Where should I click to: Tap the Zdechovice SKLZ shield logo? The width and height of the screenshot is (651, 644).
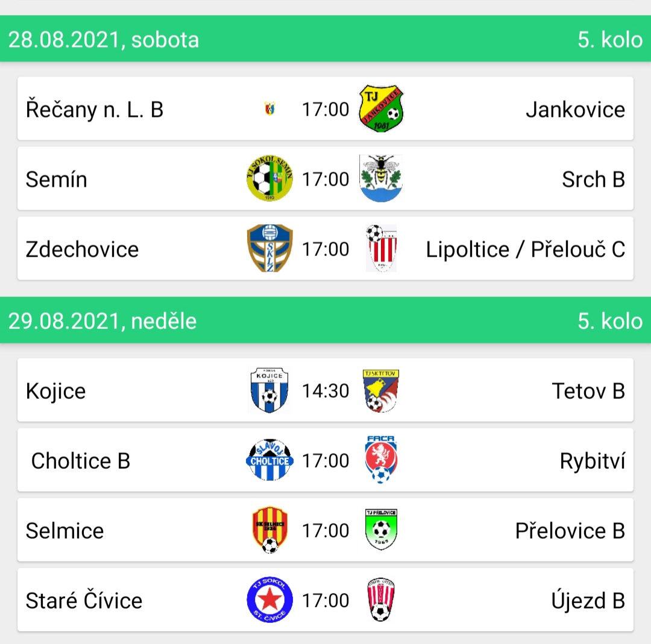269,248
